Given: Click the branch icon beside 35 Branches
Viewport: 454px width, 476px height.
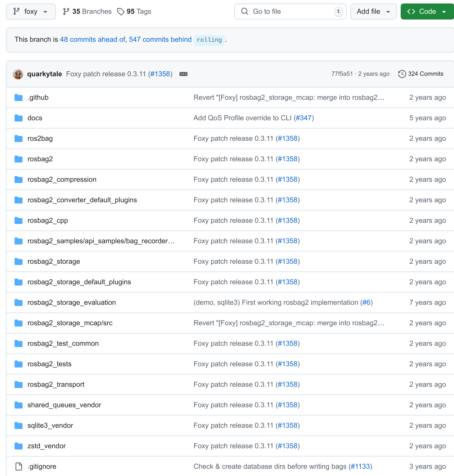Looking at the screenshot, I should (x=66, y=11).
